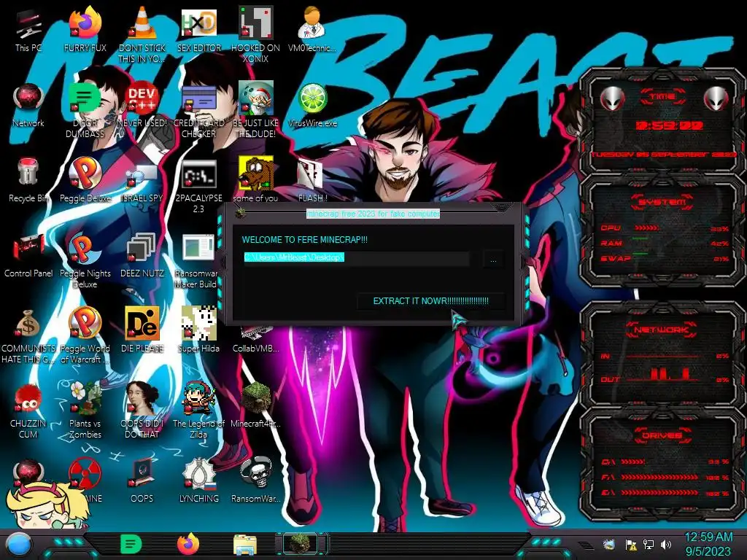
Task: Open Action Center flag tray icon
Action: point(631,544)
